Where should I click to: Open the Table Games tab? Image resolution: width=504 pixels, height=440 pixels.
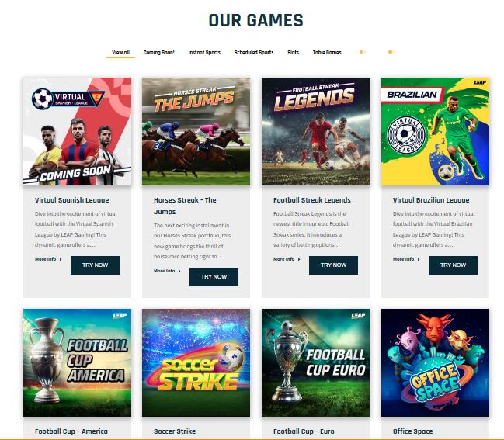[327, 52]
